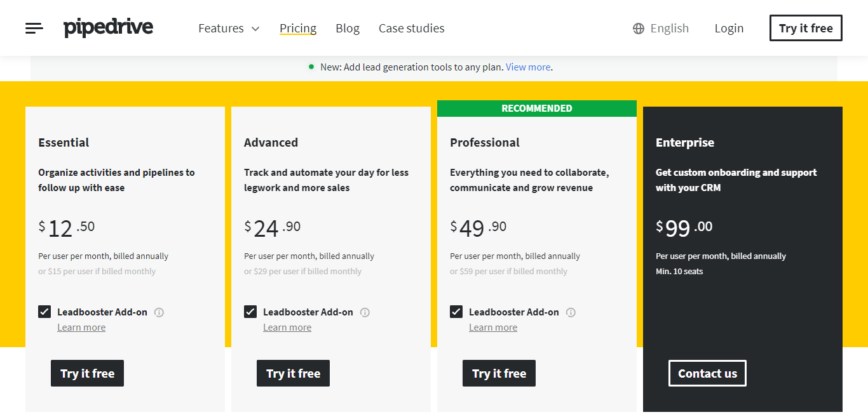Screen dimensions: 868x417
Task: Click Try it free in header
Action: coord(806,28)
